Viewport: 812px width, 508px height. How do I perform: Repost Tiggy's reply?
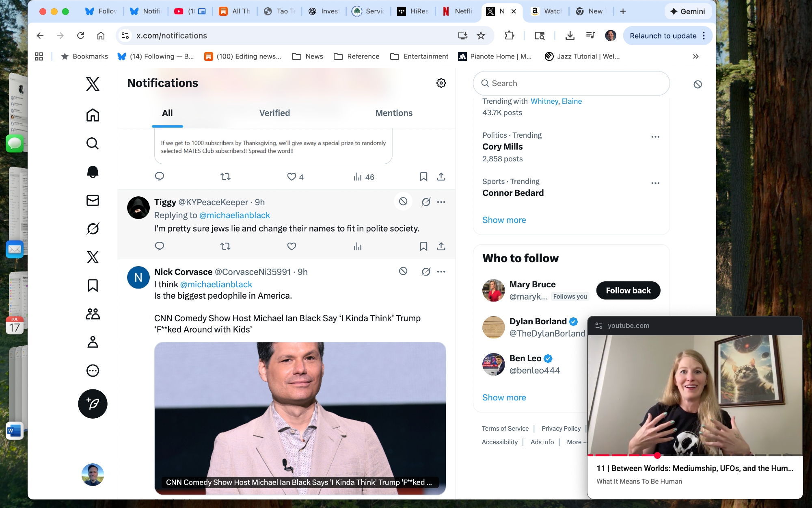coord(225,246)
